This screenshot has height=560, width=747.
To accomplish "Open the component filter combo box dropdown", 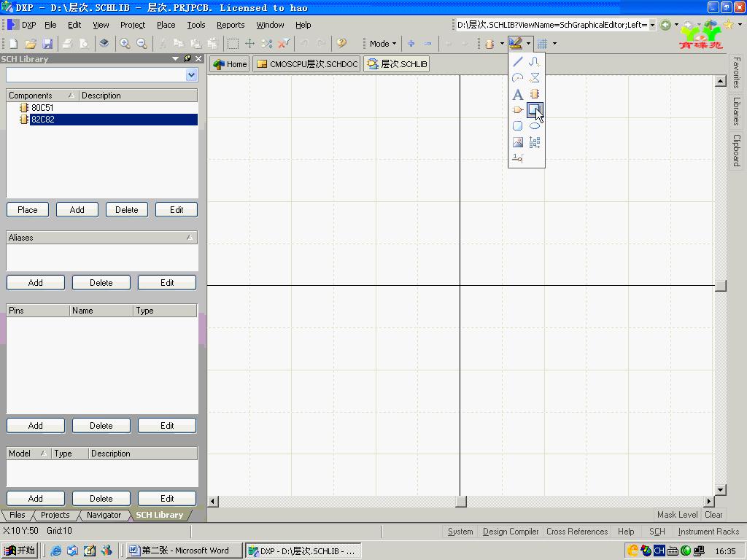I will click(x=192, y=75).
